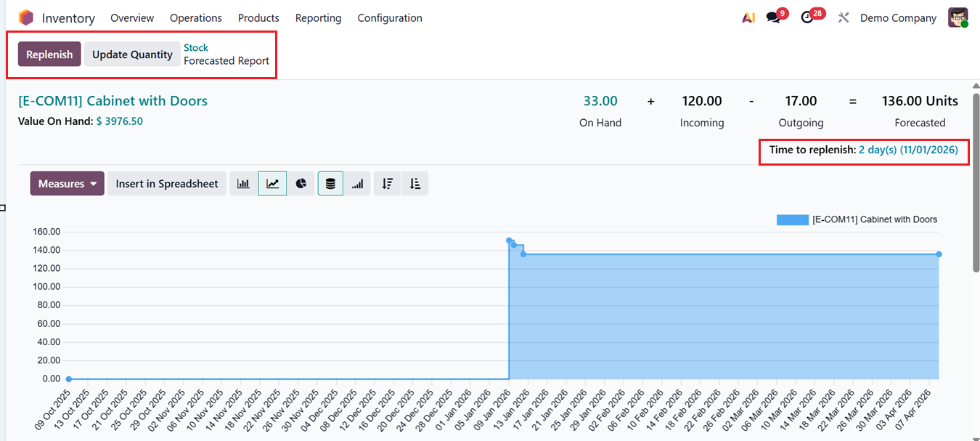Image resolution: width=980 pixels, height=441 pixels.
Task: Click the Inventory app cube icon
Action: (x=26, y=17)
